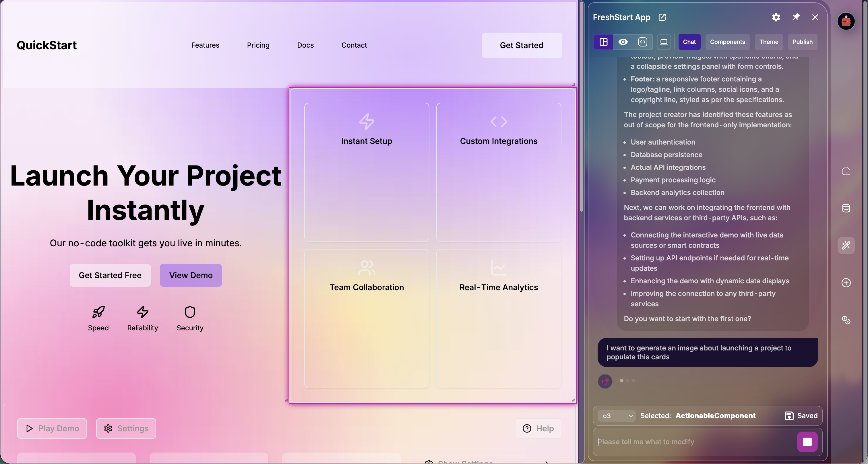
Task: Toggle the code view mode
Action: pos(643,42)
